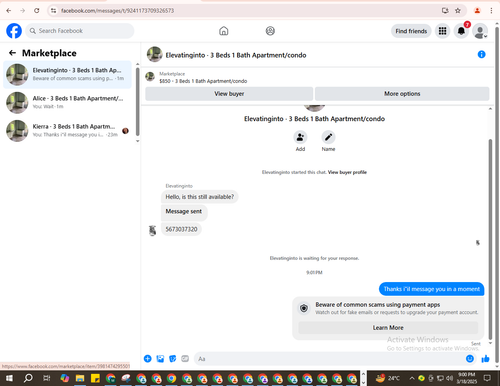Bookmark this page with the star icon
500x386 pixels.
point(458,11)
